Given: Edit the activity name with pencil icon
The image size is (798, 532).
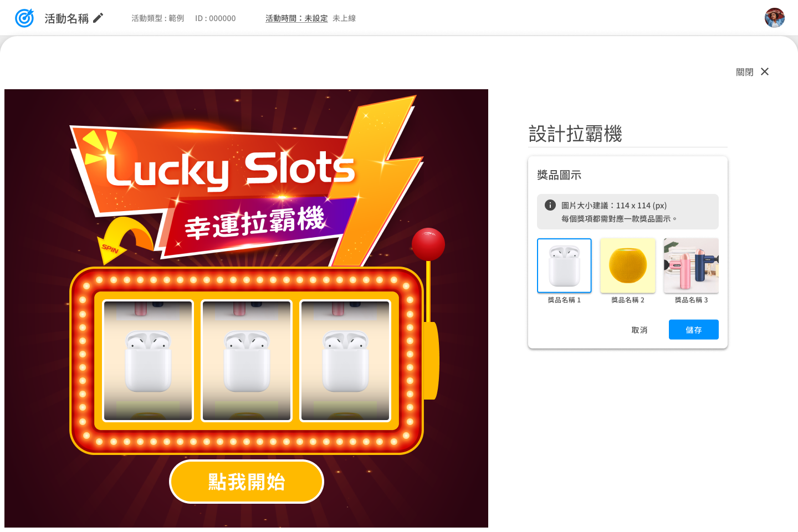Looking at the screenshot, I should coord(98,18).
